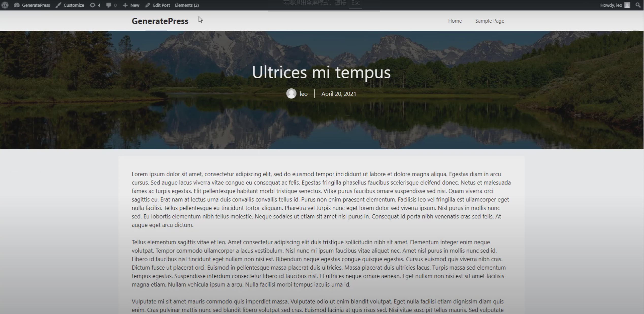Viewport: 644px width, 314px height.
Task: Open the comments bubble icon
Action: click(x=109, y=5)
